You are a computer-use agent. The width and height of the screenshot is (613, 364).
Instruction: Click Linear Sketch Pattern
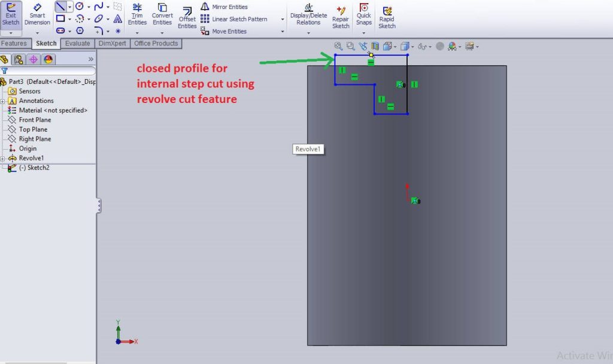tap(234, 19)
